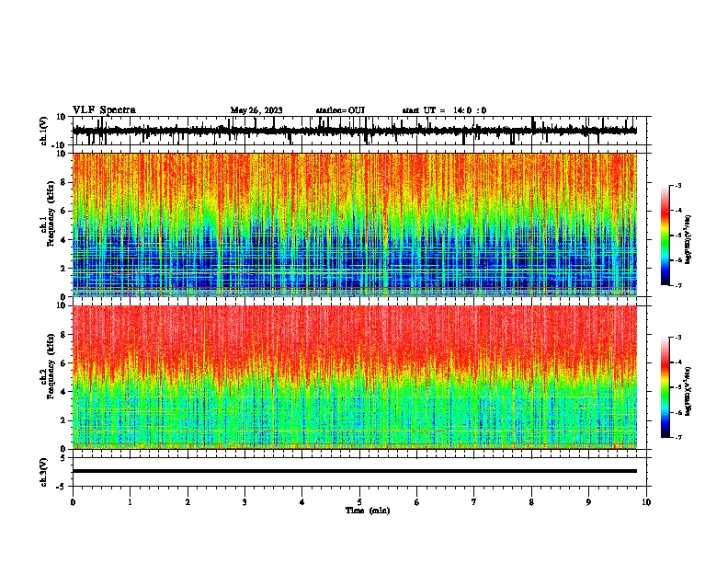Click the "-7" label on ch.2 color bar
This screenshot has height=563, width=728.
click(677, 437)
